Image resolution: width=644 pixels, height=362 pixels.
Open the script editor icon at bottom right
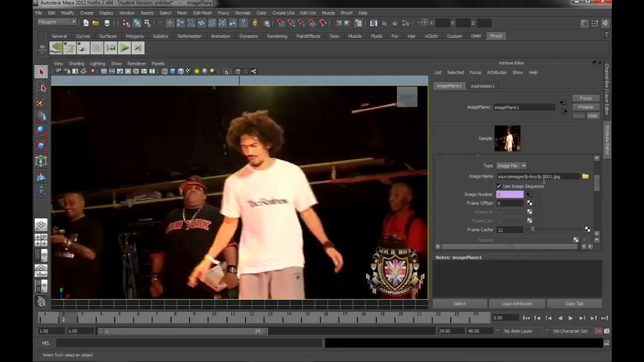click(x=607, y=343)
